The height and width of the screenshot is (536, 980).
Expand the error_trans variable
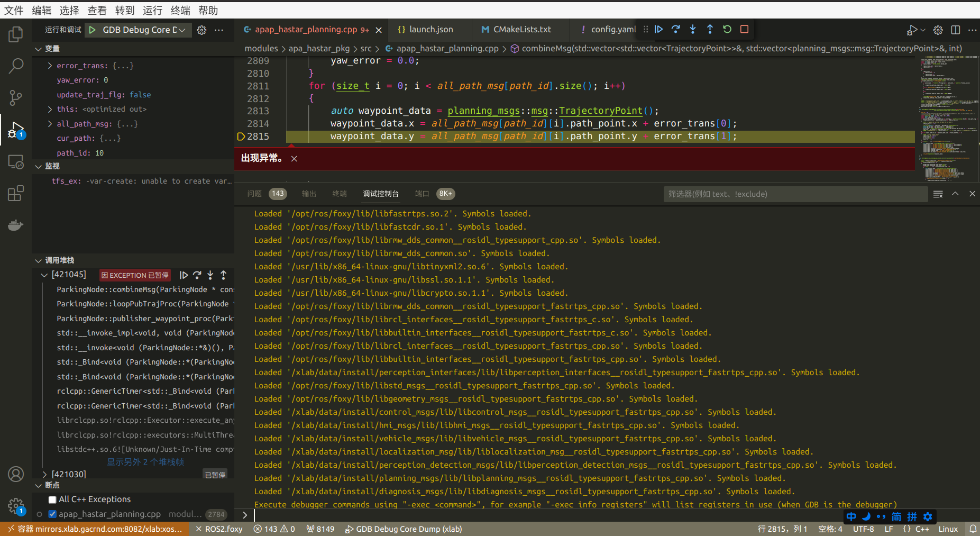pos(49,65)
